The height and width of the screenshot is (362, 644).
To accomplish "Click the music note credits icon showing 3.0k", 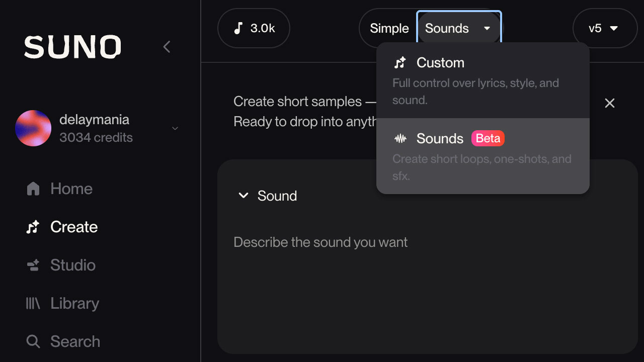I will click(x=239, y=28).
